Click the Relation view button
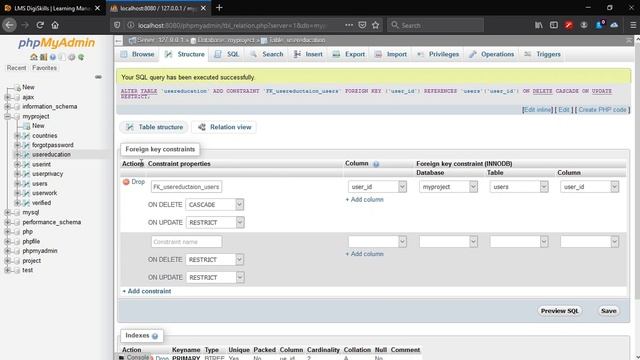The width and height of the screenshot is (640, 360). [x=224, y=127]
